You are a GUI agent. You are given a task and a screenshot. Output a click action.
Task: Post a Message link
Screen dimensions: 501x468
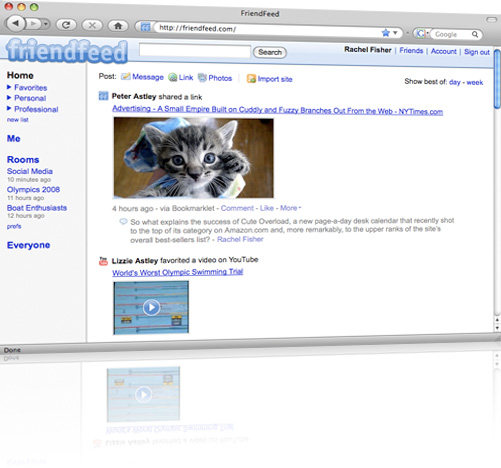pos(148,77)
